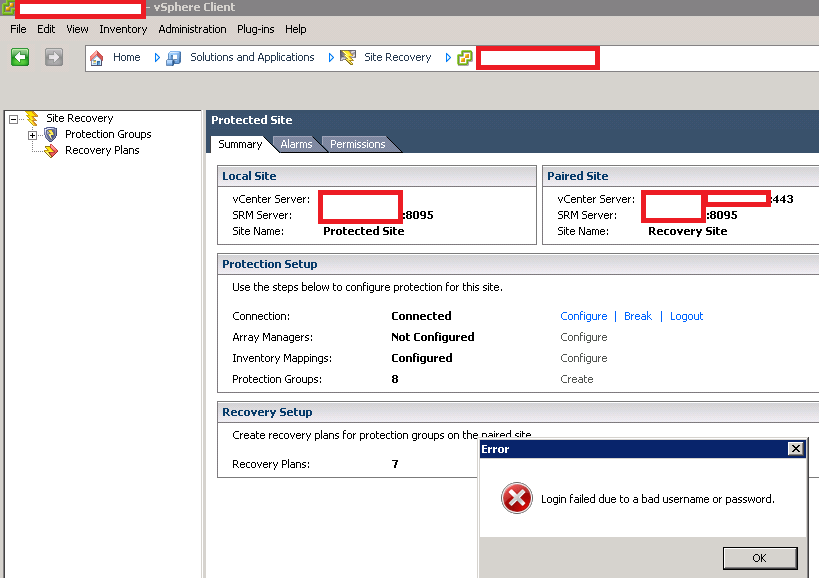Click the Configure link for Connection
819x578 pixels.
[x=583, y=316]
